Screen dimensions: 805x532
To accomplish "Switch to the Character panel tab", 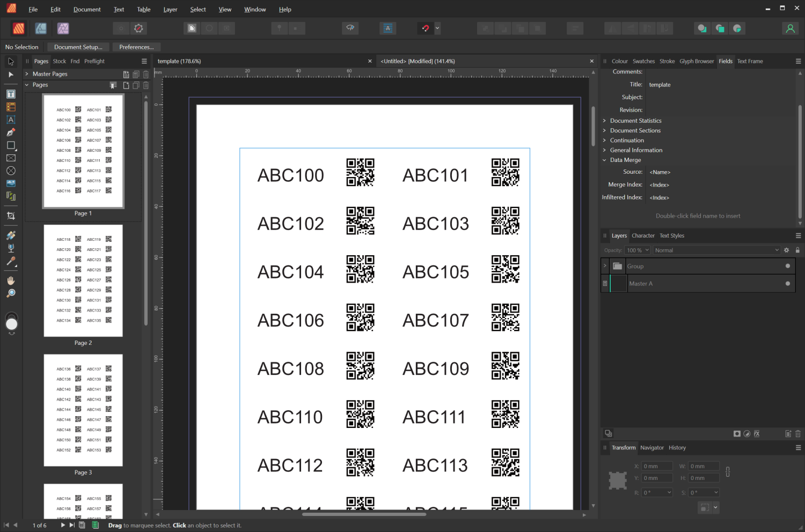I will [x=643, y=235].
